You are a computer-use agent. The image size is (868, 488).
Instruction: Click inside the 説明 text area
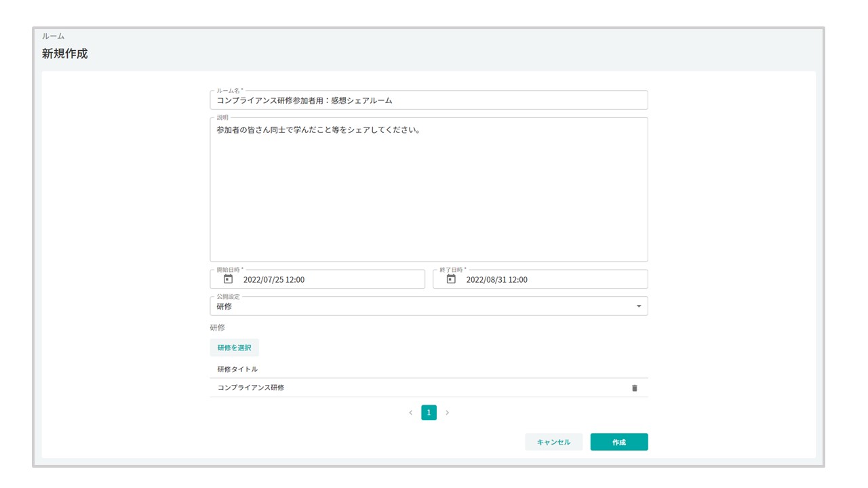(429, 190)
